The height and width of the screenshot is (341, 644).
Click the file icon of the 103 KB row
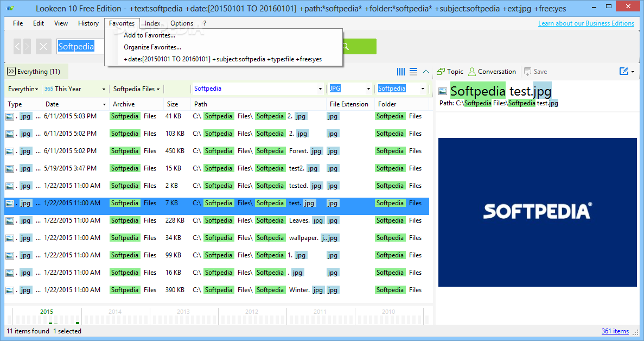pyautogui.click(x=10, y=134)
